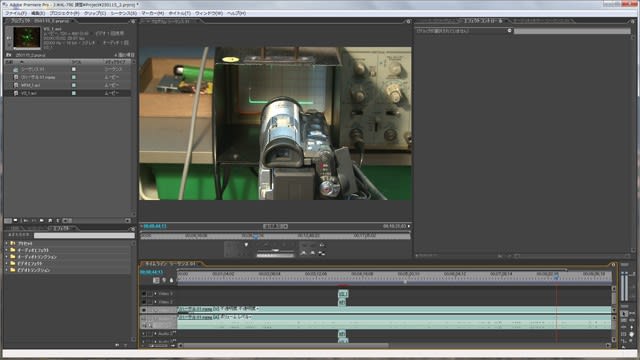Select the video clip on Video 1 track
640x360 pixels.
[394, 309]
